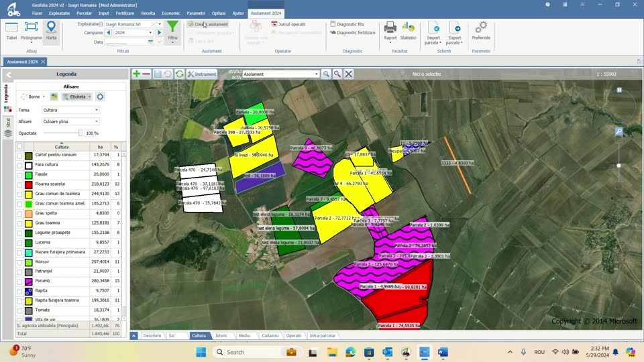Click Import parcele

433,33
